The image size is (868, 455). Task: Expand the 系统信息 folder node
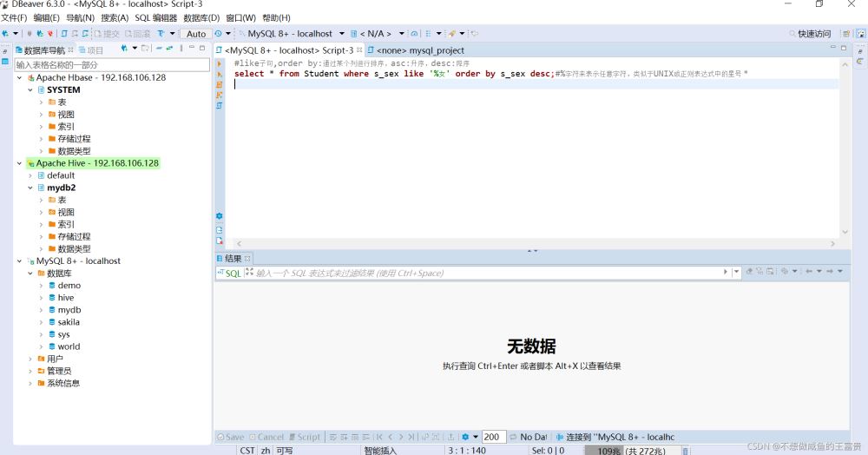30,383
